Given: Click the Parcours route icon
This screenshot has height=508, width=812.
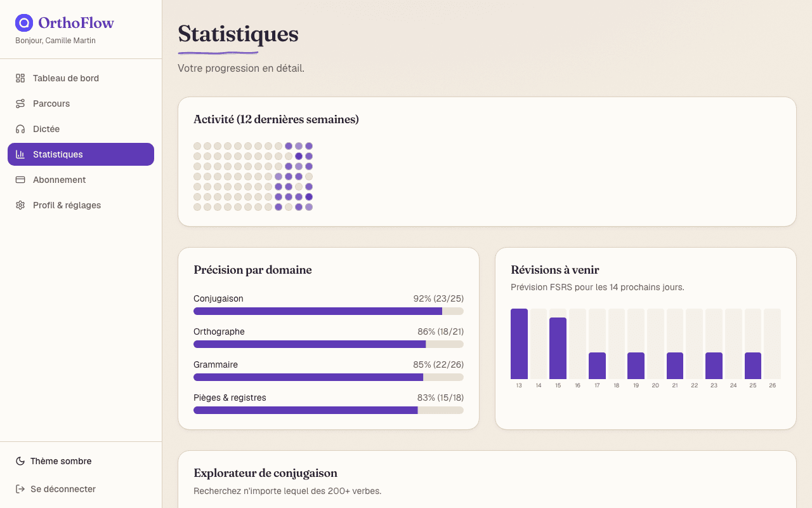Looking at the screenshot, I should 20,104.
